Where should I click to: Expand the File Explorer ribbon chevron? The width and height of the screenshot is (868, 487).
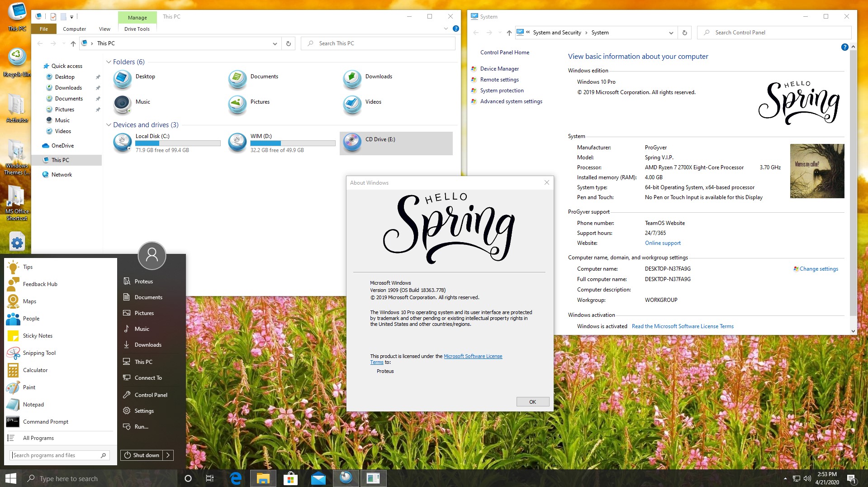pos(446,29)
